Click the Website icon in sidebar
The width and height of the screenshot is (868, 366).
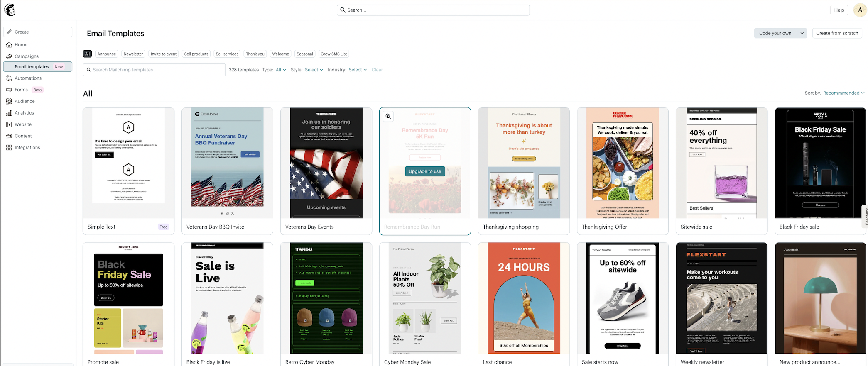(9, 124)
